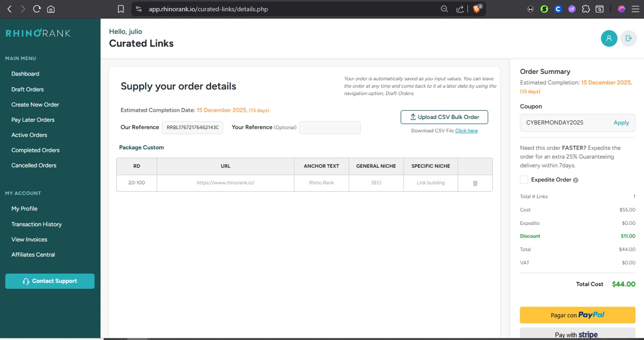The image size is (644, 340).
Task: Go forward with the browser forward arrow
Action: pyautogui.click(x=23, y=9)
